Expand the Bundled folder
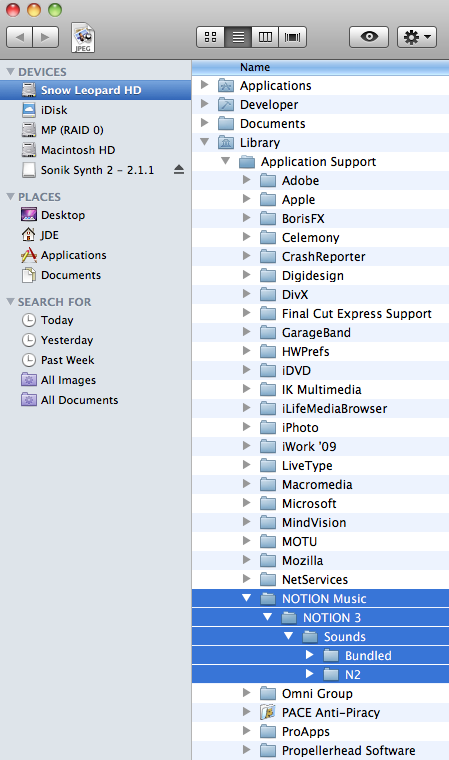Screen dimensions: 449x760 click(x=310, y=655)
